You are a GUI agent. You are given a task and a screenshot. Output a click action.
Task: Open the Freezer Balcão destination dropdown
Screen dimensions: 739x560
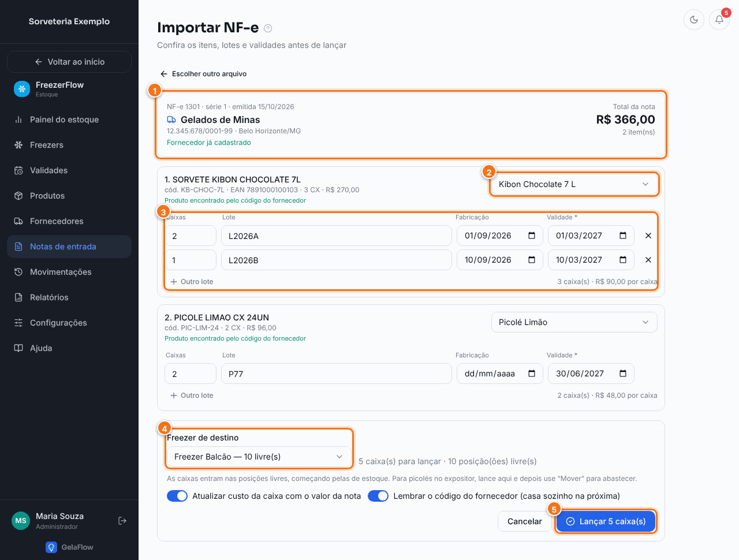tap(259, 457)
